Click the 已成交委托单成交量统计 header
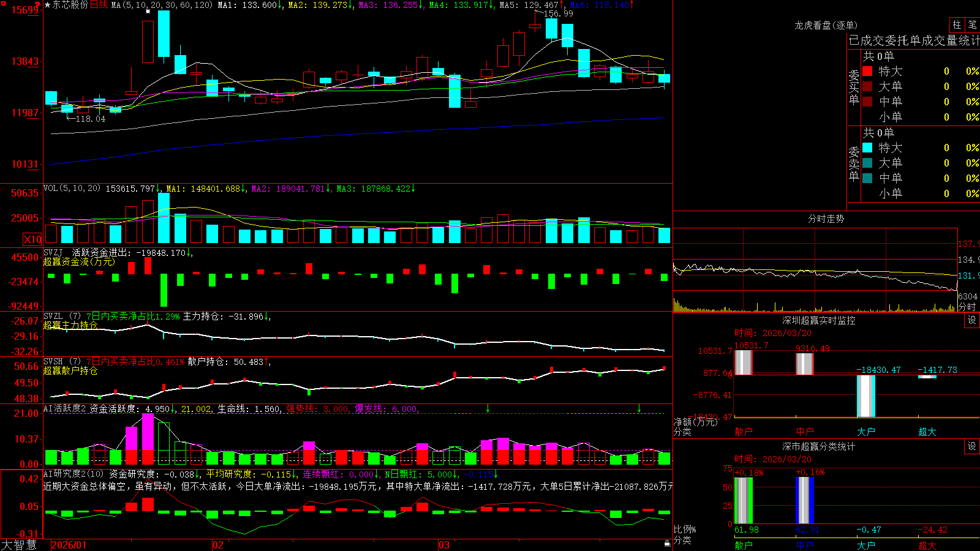The height and width of the screenshot is (551, 980). (914, 40)
